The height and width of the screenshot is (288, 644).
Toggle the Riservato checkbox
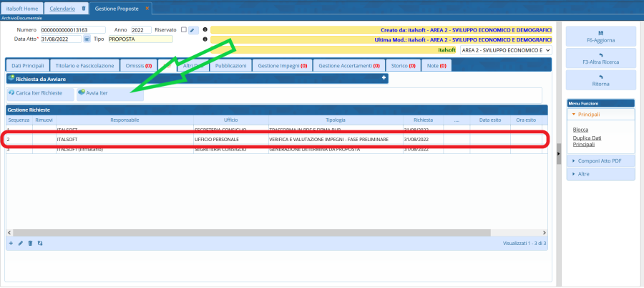pos(184,30)
